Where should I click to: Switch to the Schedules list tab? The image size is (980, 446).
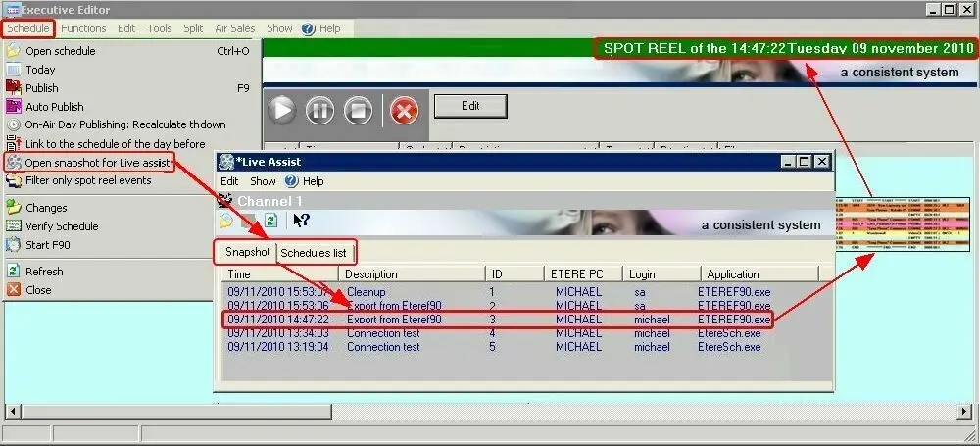[314, 252]
